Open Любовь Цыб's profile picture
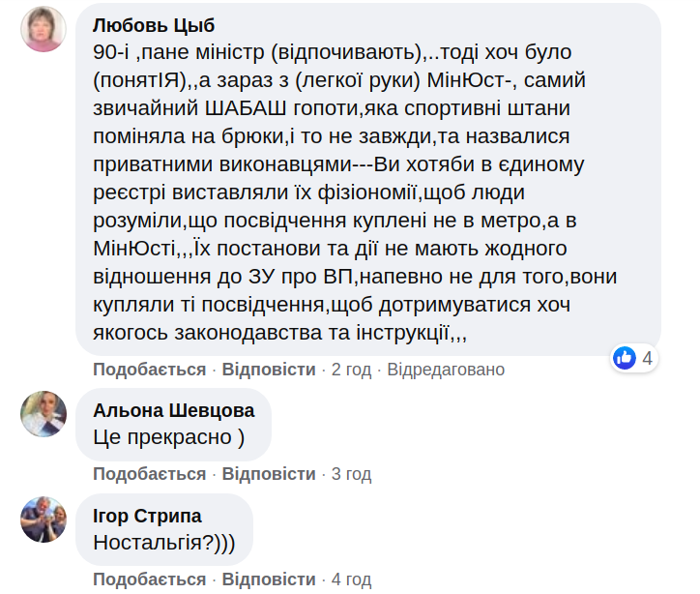 click(x=44, y=29)
